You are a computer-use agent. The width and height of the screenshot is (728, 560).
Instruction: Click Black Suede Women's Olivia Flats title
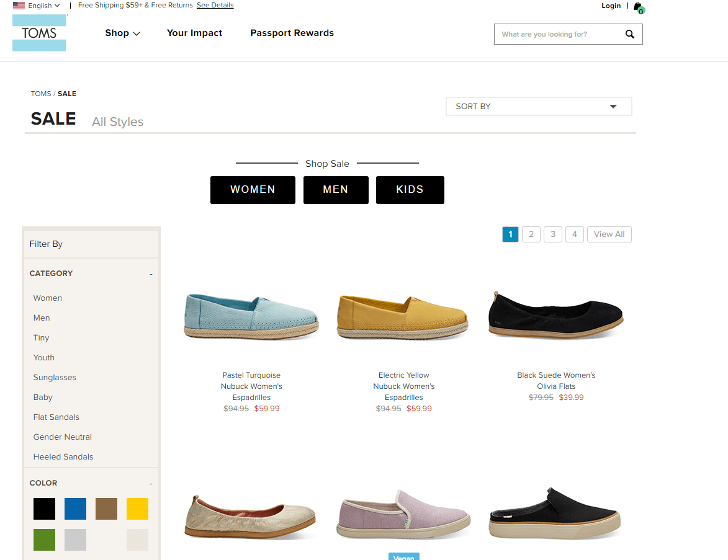coord(556,380)
